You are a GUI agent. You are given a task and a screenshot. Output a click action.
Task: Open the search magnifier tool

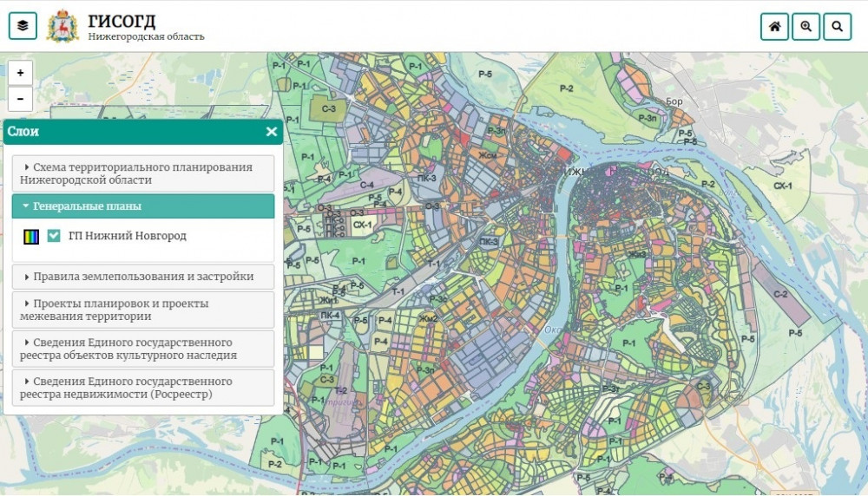point(837,26)
